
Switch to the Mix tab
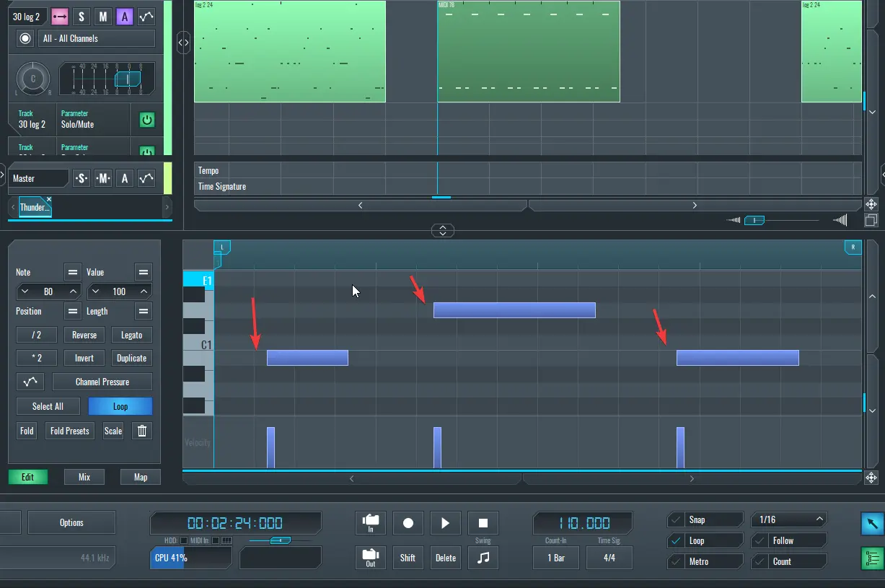pos(84,477)
